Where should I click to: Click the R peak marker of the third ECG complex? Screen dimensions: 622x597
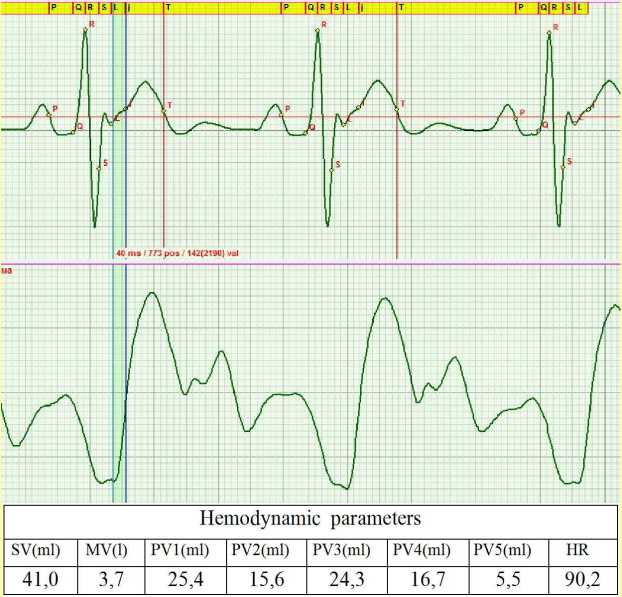549,33
